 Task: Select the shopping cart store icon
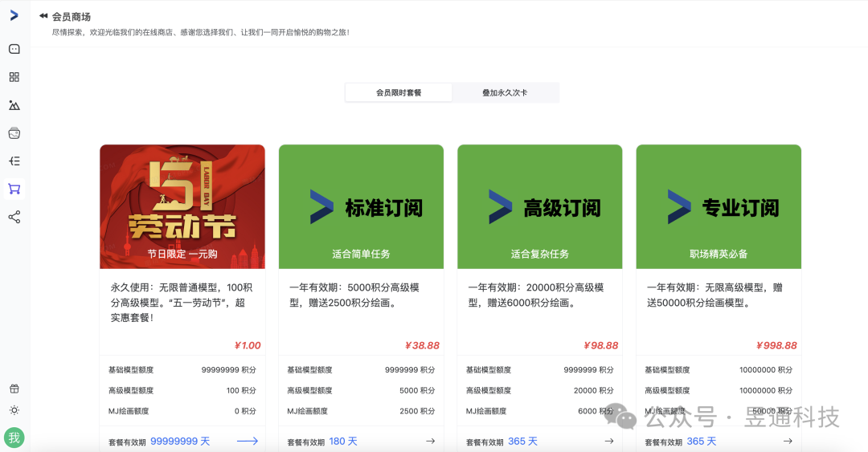(14, 189)
